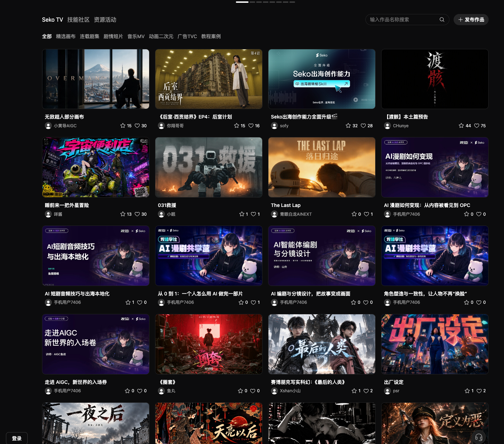Open 技能社区 section
This screenshot has width=504, height=444.
78,20
